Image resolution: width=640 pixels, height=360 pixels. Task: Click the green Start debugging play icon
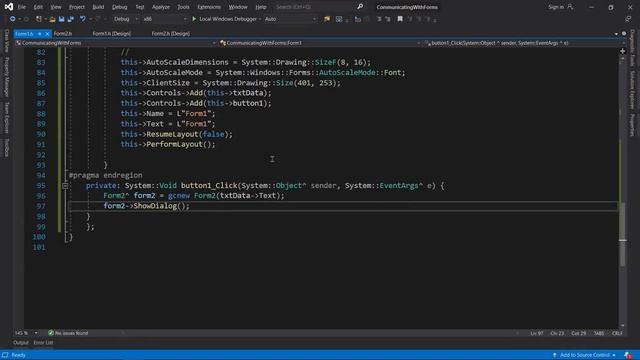194,19
